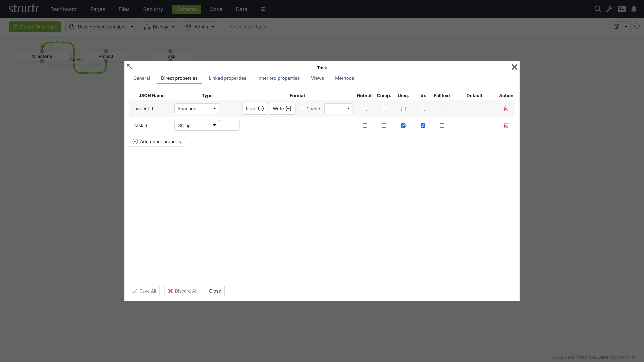Screen dimensions: 644x362
Task: Delete the taskId property via trash icon
Action: pos(506,125)
